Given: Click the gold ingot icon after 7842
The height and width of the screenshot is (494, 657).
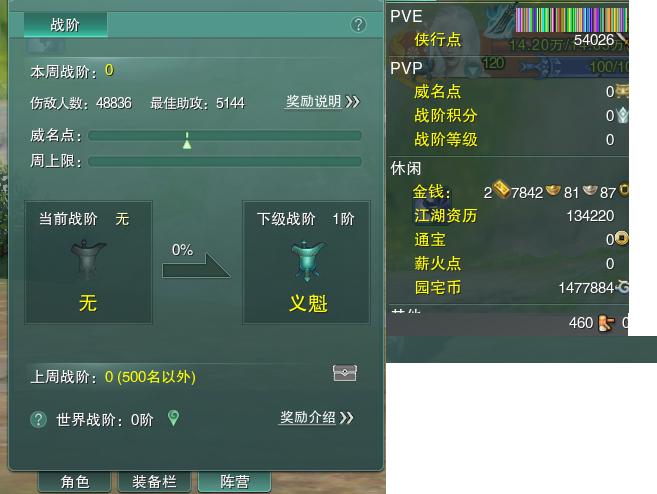Looking at the screenshot, I should 553,190.
